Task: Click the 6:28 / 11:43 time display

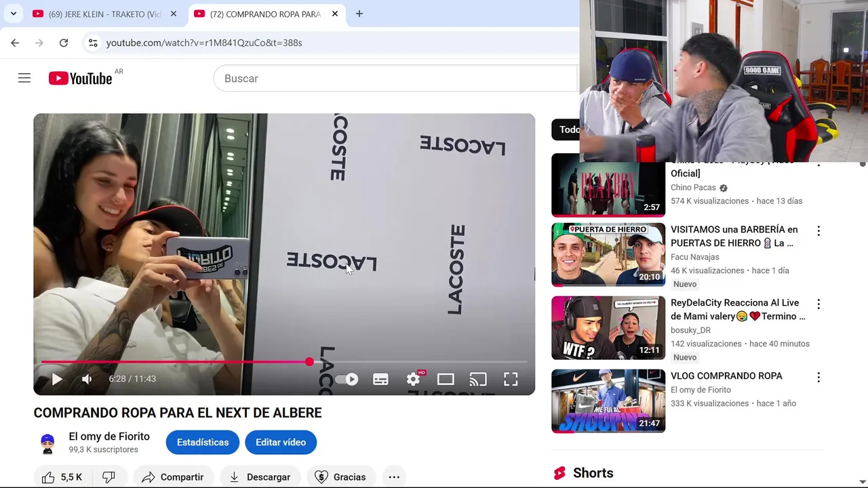Action: click(x=132, y=379)
